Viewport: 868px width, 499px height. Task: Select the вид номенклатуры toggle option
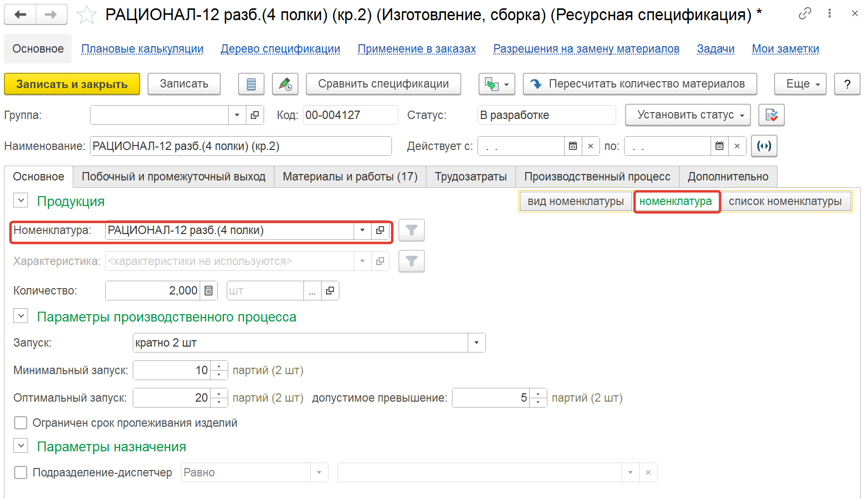[575, 202]
